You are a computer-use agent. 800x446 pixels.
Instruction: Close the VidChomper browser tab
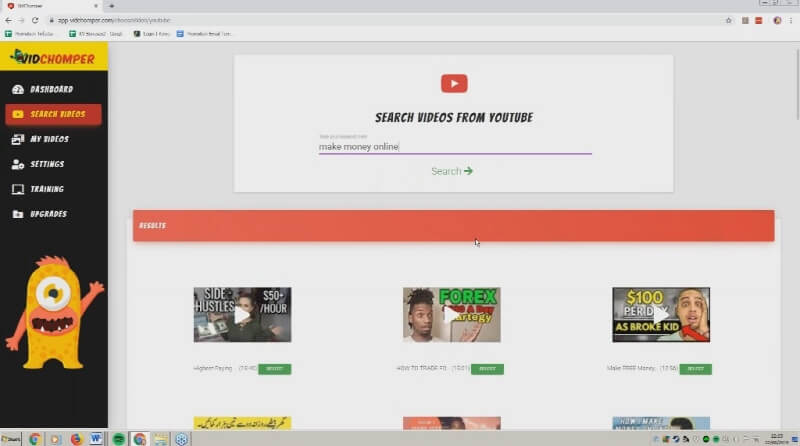(95, 6)
